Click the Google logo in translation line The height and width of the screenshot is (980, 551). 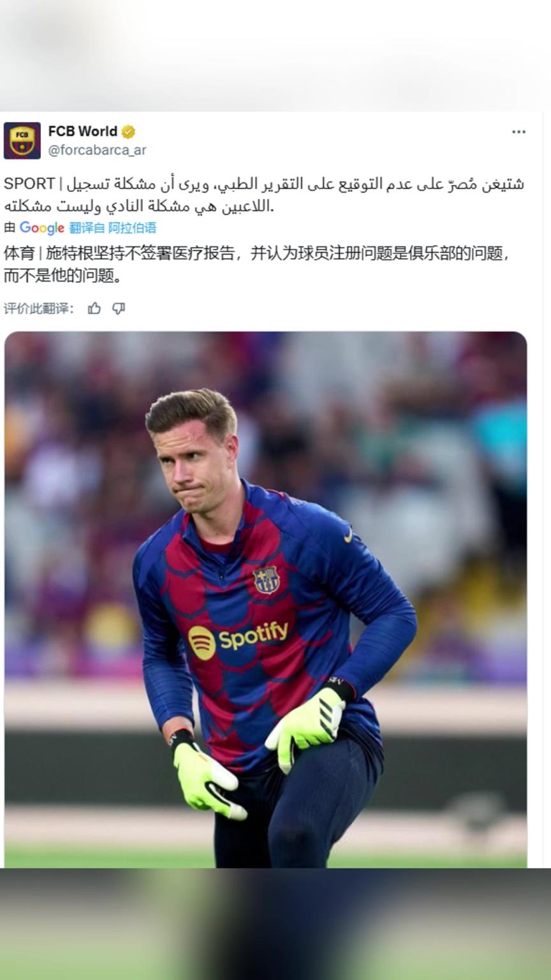41,228
